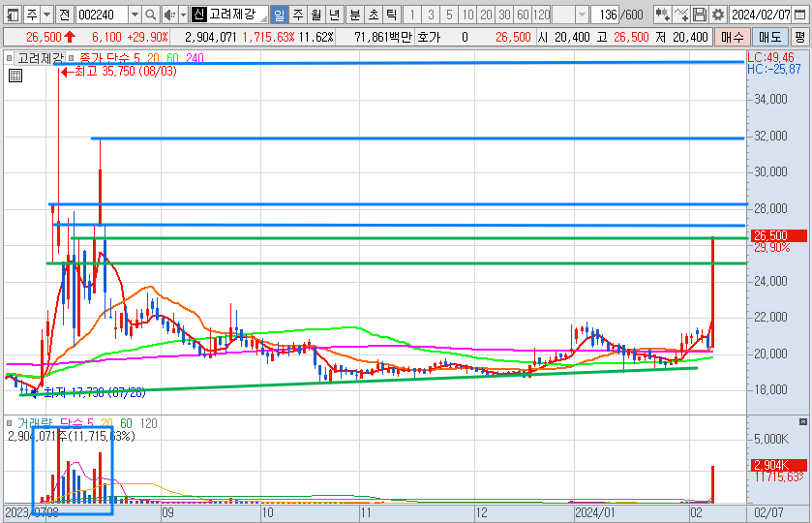Screen dimensions: 812x523
Task: Open the 주 market type dropdown arrow
Action: click(x=46, y=15)
